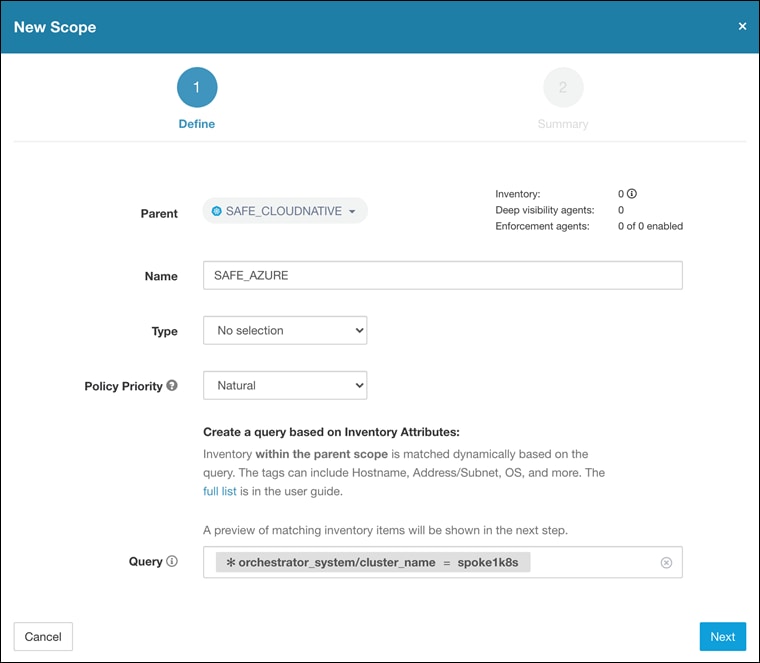Select the spoke1k8s value in the query chip
760x663 pixels.
coord(490,563)
